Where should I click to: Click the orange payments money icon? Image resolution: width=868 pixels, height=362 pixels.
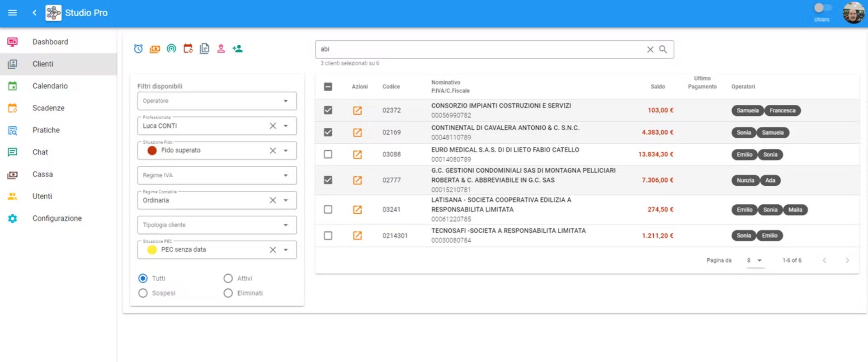[155, 49]
